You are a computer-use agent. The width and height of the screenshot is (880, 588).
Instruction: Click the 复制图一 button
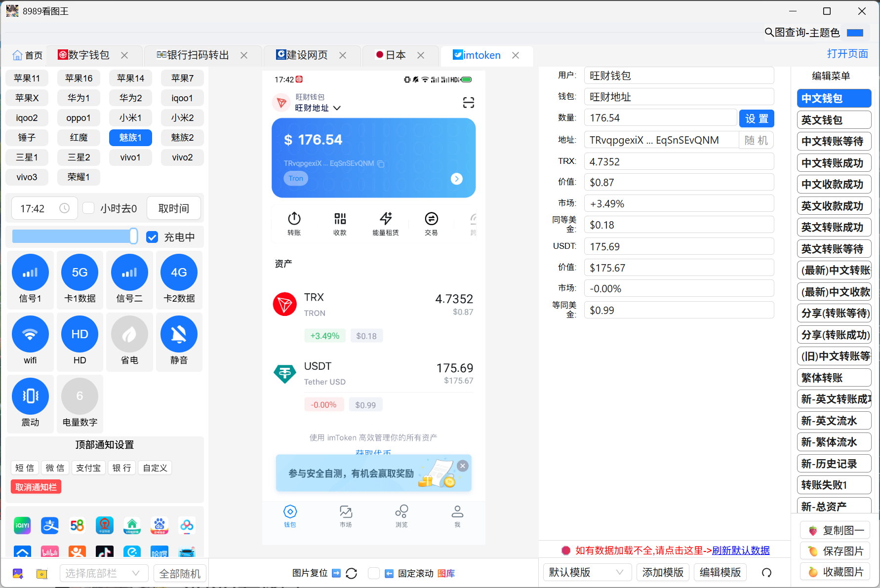click(x=835, y=530)
